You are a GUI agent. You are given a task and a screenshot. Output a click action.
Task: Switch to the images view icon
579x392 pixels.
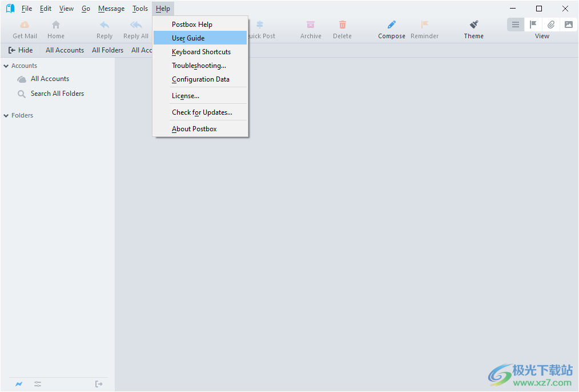click(569, 25)
